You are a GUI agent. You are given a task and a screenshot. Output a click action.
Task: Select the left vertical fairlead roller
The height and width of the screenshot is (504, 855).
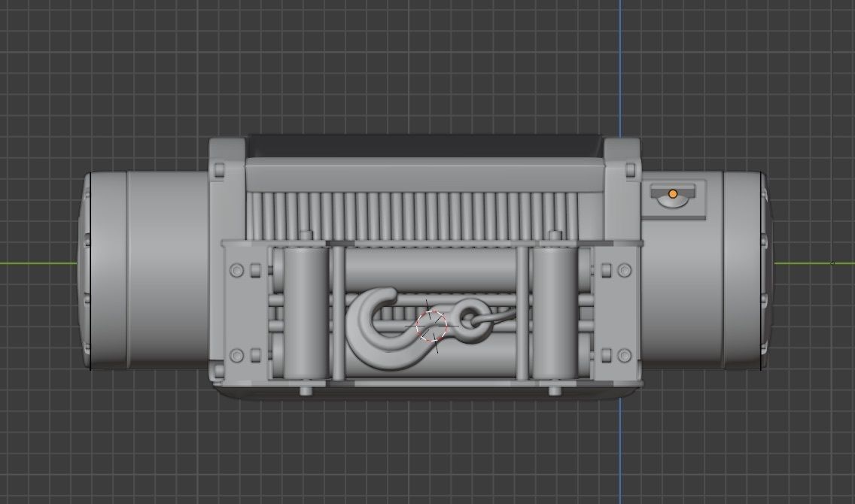[306, 312]
